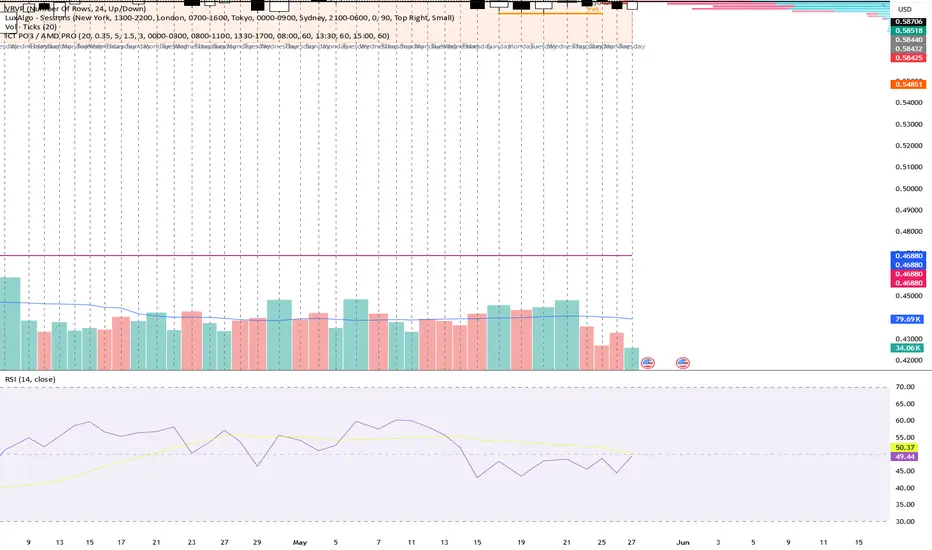Click the second US flag economic event icon
The height and width of the screenshot is (550, 932).
point(683,363)
